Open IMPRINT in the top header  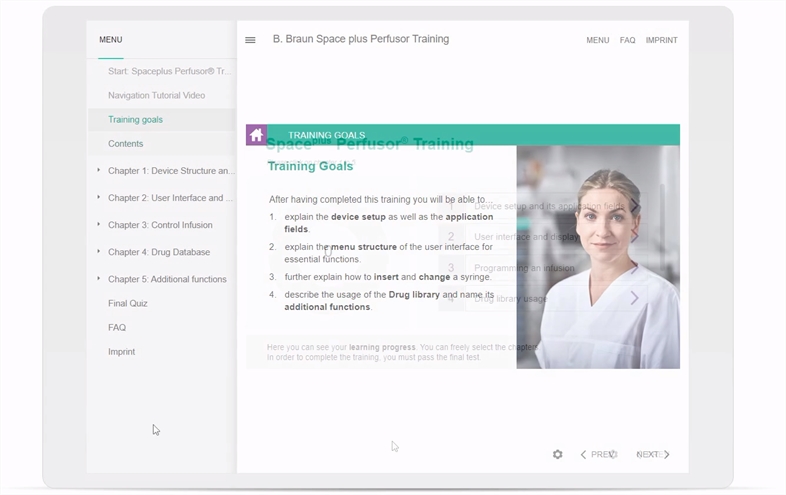pos(661,40)
